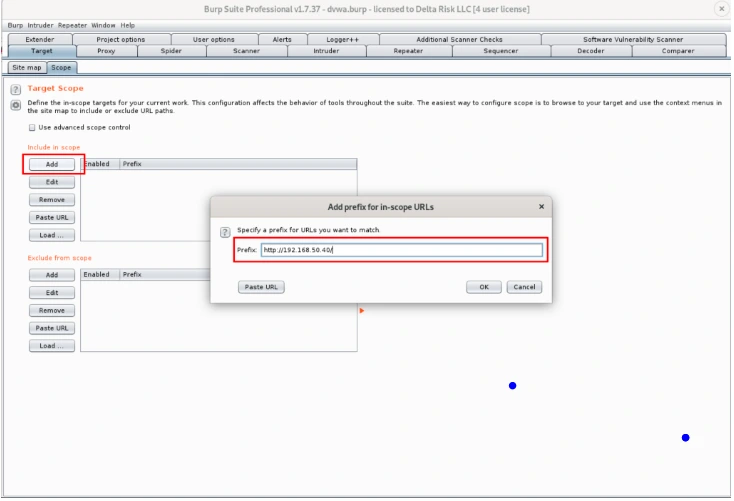Click Edit under Exclude from scope
734x501 pixels.
pos(51,293)
